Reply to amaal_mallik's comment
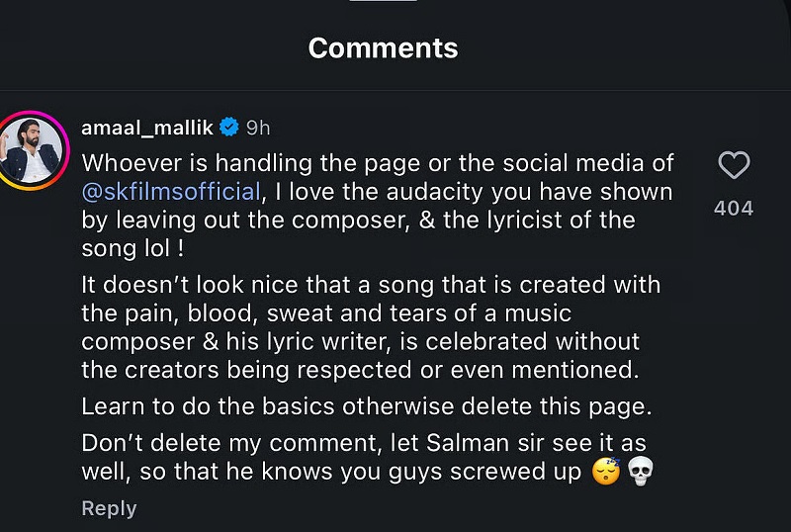791x532 pixels. click(x=109, y=508)
